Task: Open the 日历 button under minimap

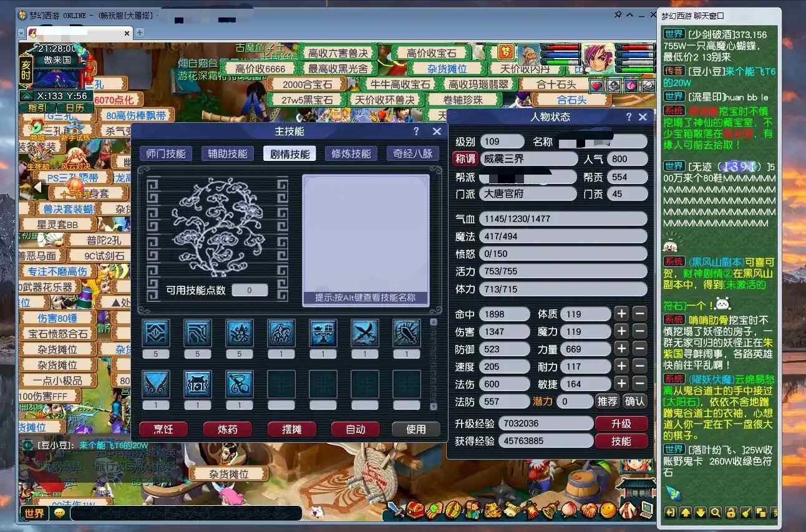Action: 75,108
